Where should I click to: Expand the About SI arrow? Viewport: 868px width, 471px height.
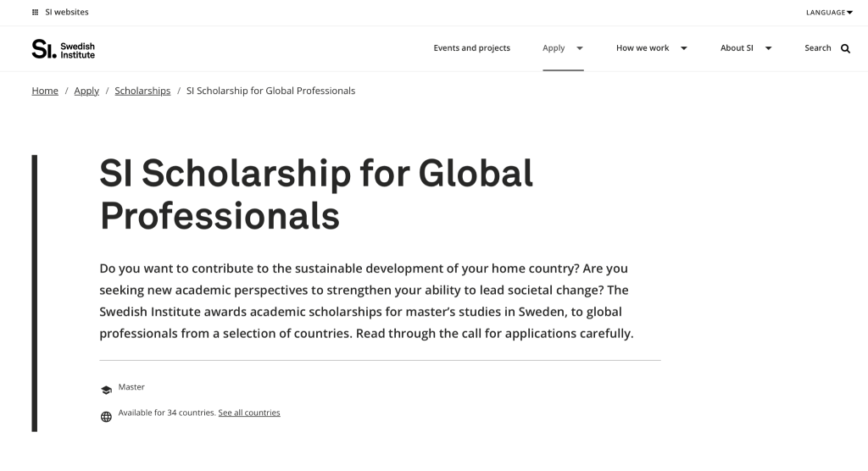(768, 48)
